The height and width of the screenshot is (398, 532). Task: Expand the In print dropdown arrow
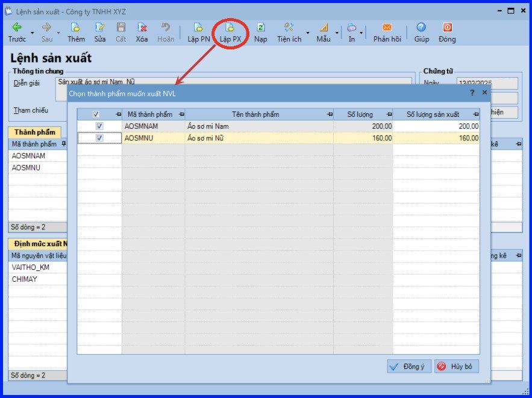[x=361, y=33]
